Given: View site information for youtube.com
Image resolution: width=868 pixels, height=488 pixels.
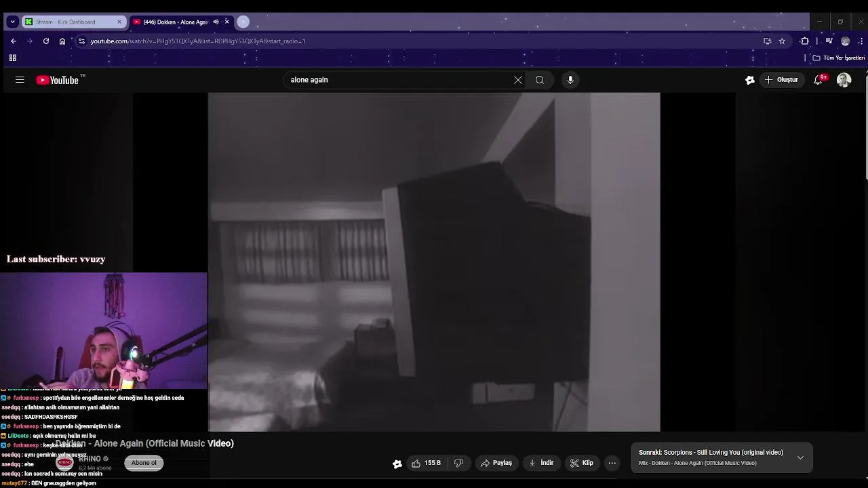Looking at the screenshot, I should [81, 41].
